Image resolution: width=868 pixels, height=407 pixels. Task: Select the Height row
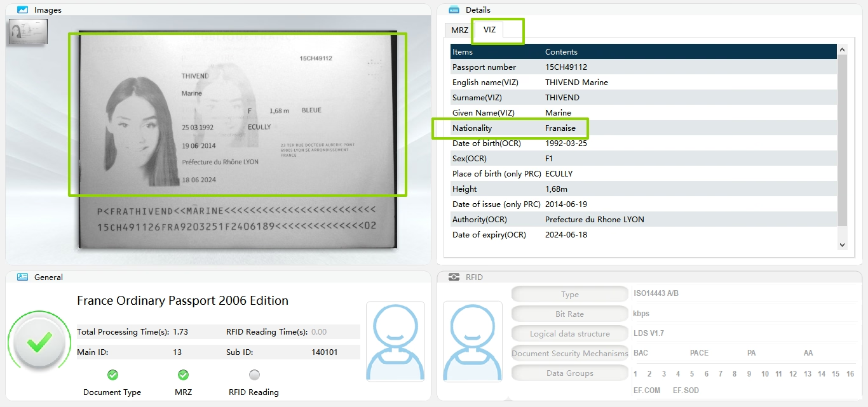pos(644,189)
